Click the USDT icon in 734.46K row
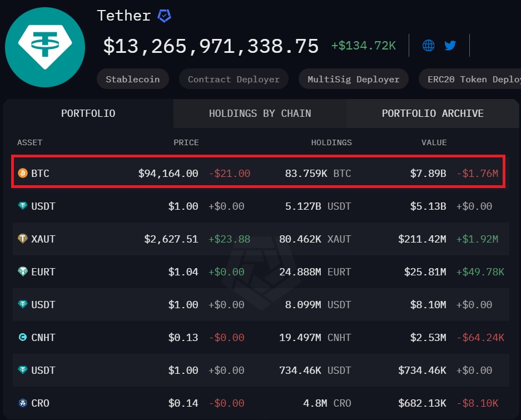The image size is (521, 420). pos(23,370)
